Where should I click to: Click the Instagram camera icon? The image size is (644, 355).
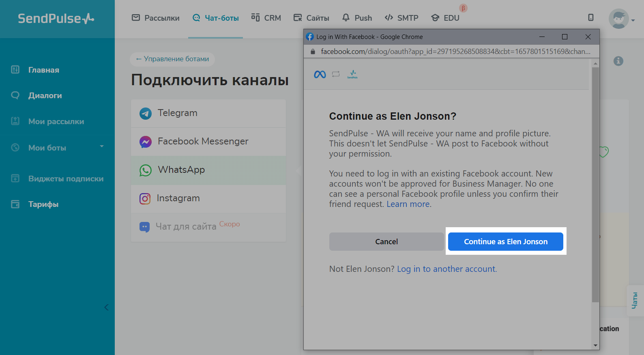145,198
